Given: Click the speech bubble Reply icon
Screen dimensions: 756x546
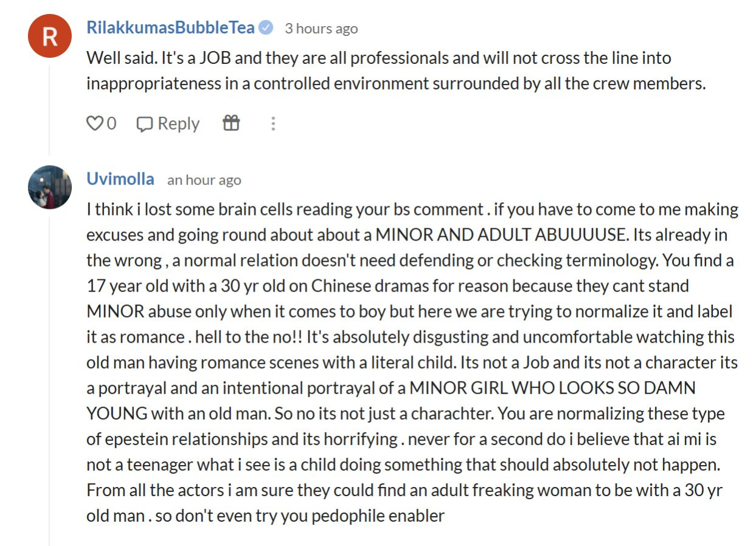Looking at the screenshot, I should (x=144, y=124).
